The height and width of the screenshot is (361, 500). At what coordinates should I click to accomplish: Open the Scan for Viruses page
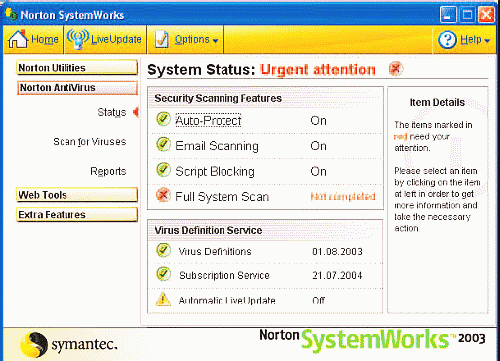90,142
